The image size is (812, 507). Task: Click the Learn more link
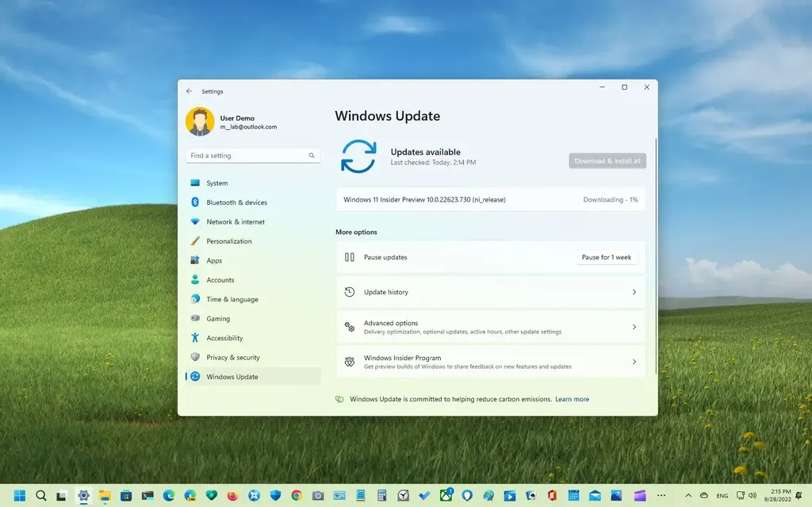pyautogui.click(x=572, y=399)
